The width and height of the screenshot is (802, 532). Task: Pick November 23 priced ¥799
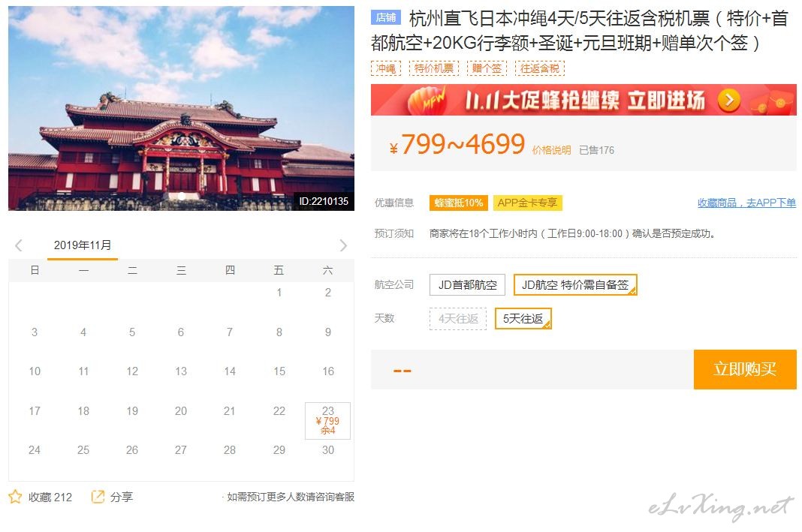(328, 421)
